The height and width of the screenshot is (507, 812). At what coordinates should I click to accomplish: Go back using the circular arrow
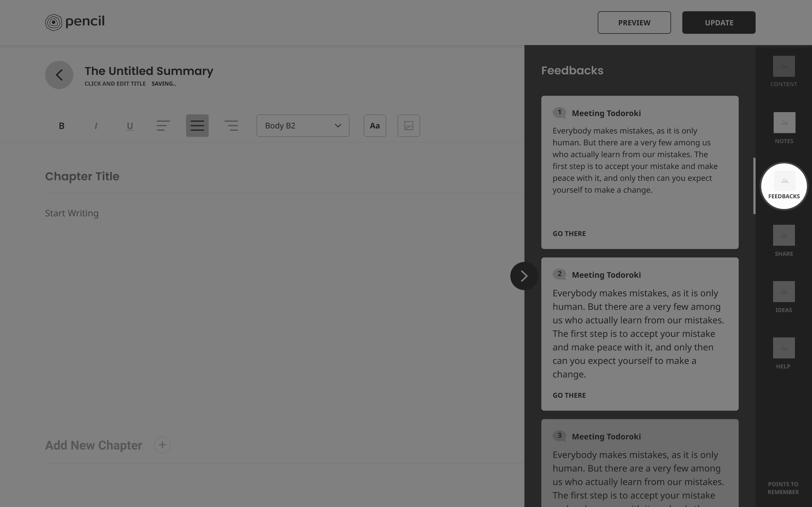pyautogui.click(x=59, y=75)
